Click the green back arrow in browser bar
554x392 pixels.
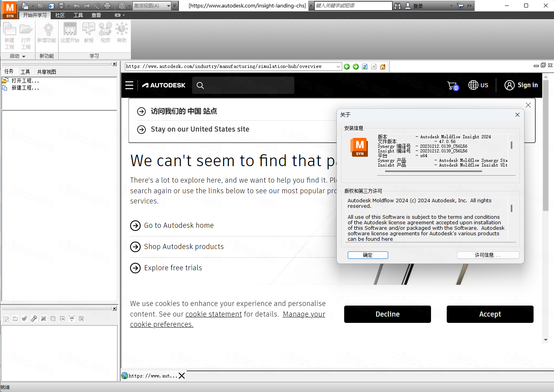(x=347, y=67)
